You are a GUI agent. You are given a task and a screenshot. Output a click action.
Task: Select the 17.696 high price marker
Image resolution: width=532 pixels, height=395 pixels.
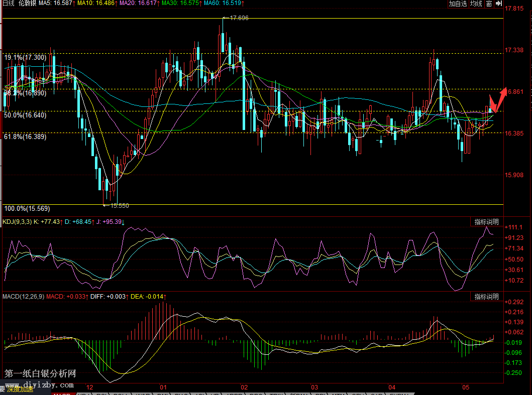239,18
